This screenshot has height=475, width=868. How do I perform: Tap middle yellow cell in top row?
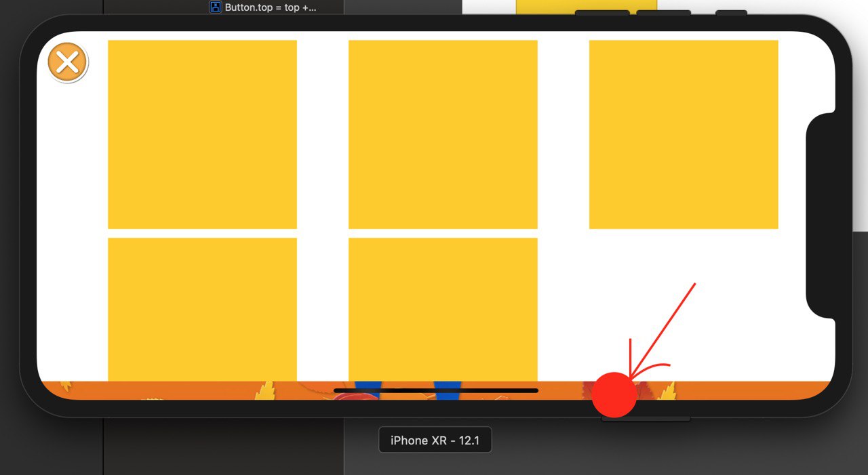[443, 134]
